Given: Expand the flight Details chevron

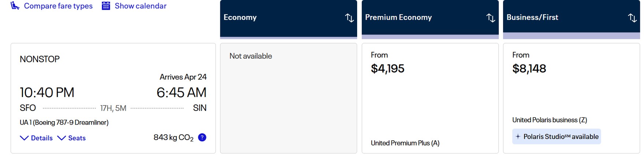Looking at the screenshot, I should click(24, 138).
